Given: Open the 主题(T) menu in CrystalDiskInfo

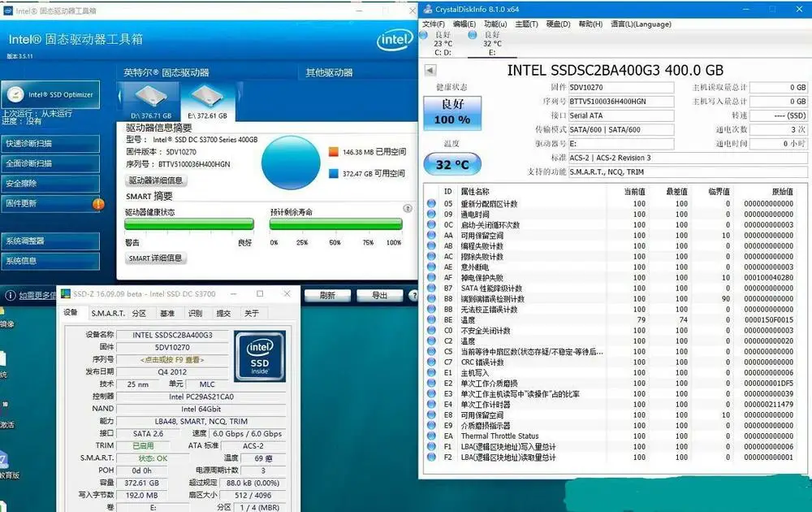Looking at the screenshot, I should tap(526, 24).
